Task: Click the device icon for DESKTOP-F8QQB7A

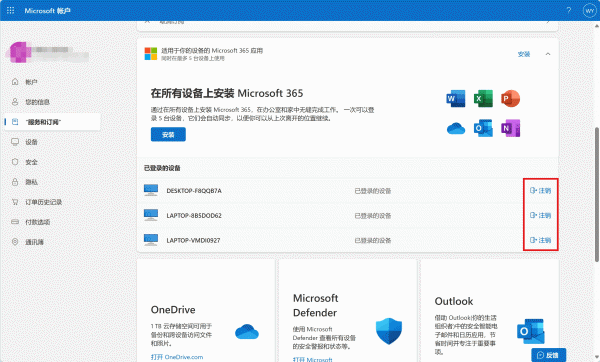Action: (151, 190)
